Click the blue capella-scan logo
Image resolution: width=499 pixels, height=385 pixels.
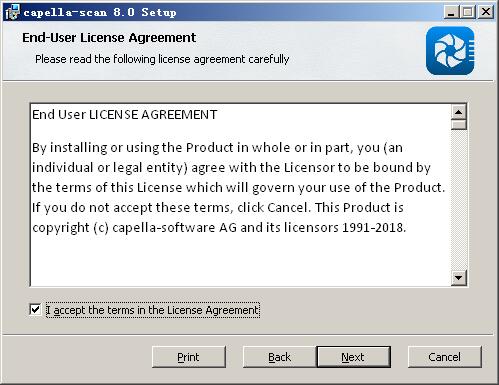click(450, 51)
